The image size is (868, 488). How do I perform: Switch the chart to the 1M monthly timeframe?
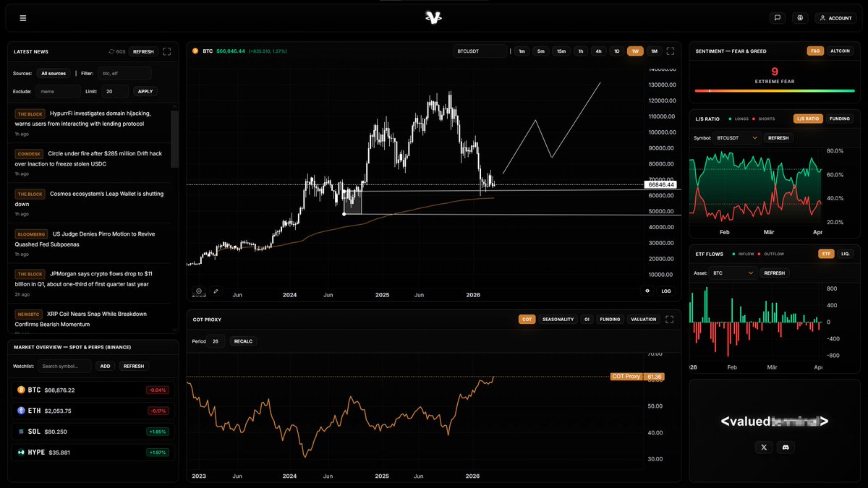click(x=654, y=51)
